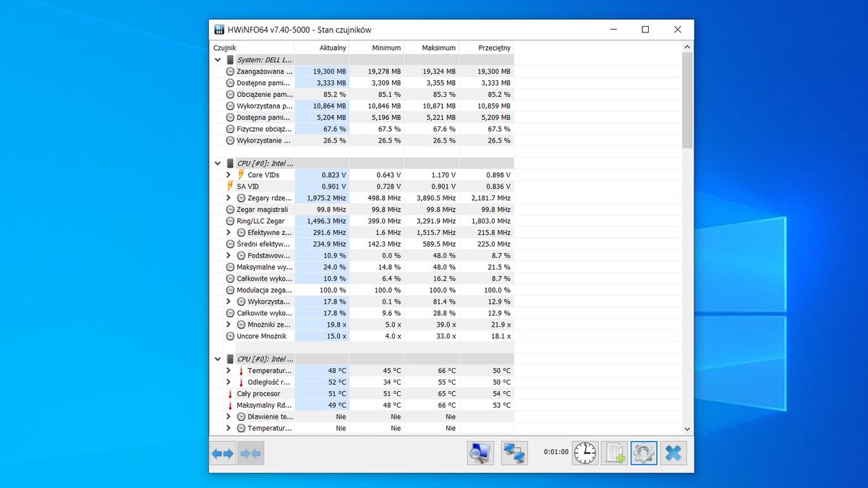This screenshot has width=868, height=488.
Task: Expand the Zegary rdze... row
Action: (x=229, y=198)
